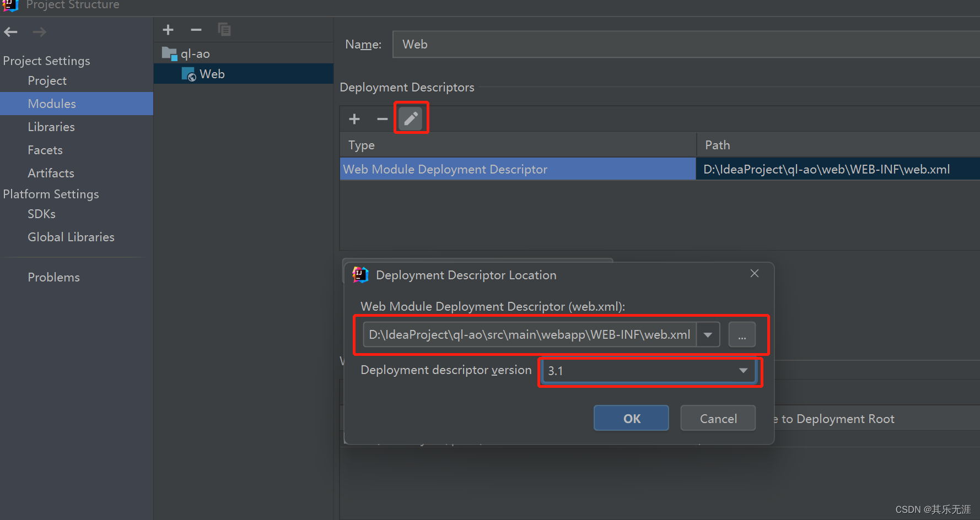Close the Deployment Descriptor Location dialog
This screenshot has width=980, height=520.
point(755,274)
